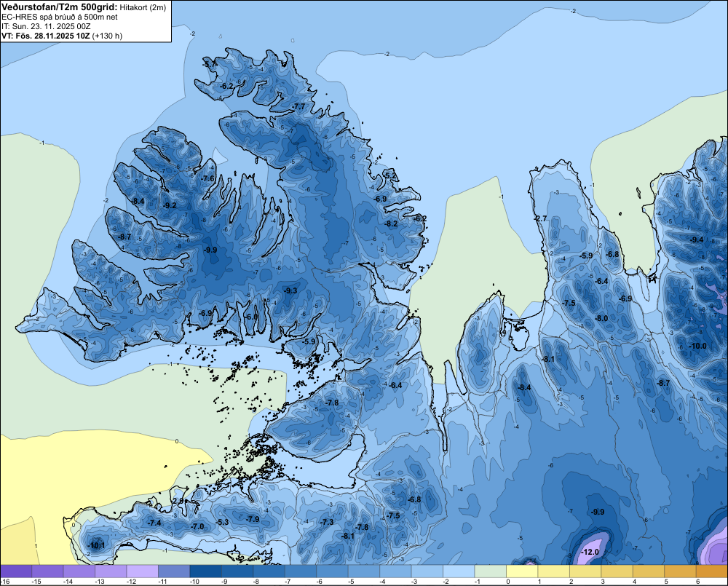The image size is (728, 586).
Task: Click the 0 legend scale number
Action: pyautogui.click(x=508, y=582)
